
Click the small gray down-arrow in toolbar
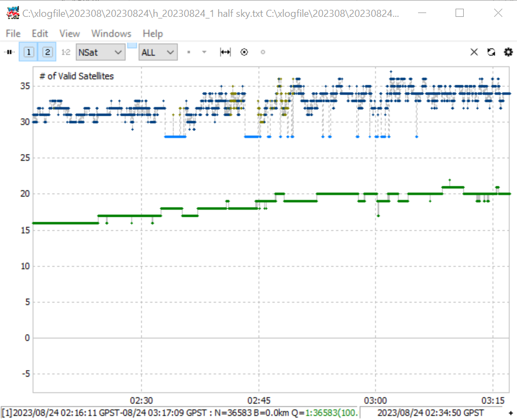[204, 52]
